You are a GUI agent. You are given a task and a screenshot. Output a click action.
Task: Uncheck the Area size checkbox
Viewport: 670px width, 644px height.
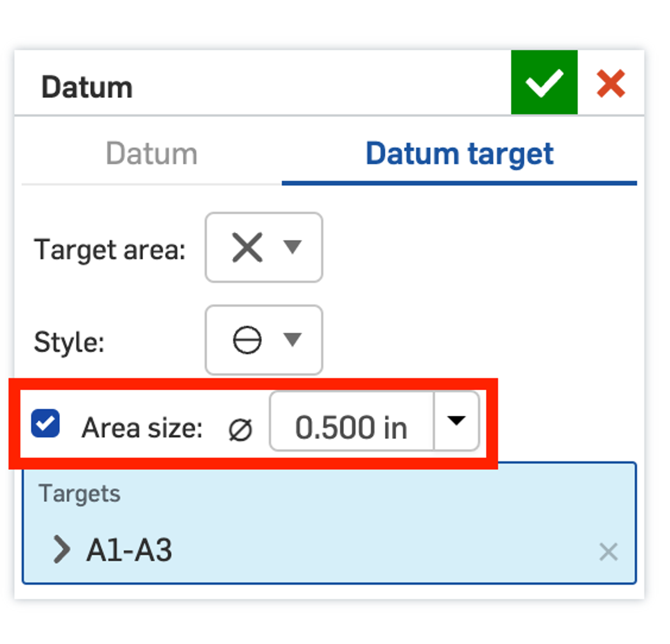45,423
